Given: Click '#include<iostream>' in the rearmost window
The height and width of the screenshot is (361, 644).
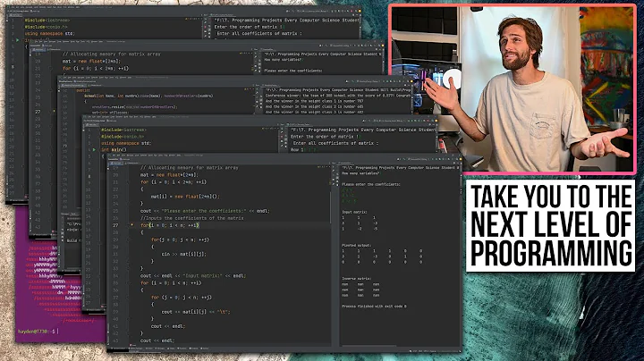Looking at the screenshot, I should 47,20.
